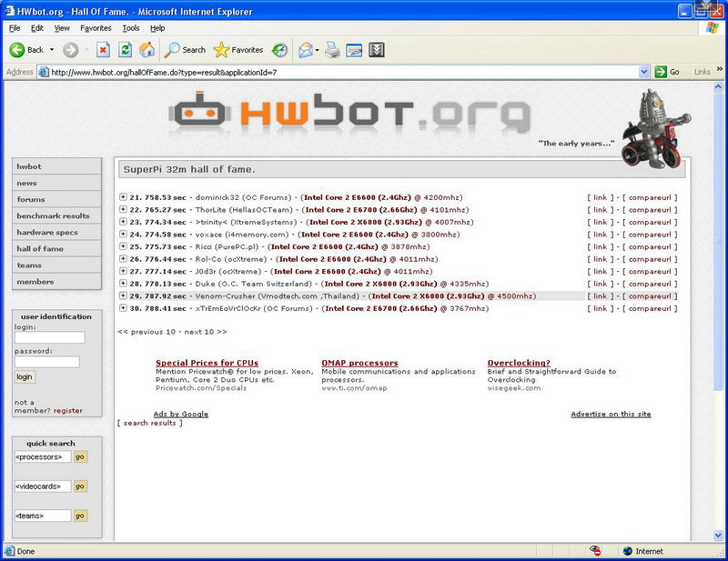Expand result 28 Duke details
This screenshot has width=728, height=561.
(x=123, y=283)
